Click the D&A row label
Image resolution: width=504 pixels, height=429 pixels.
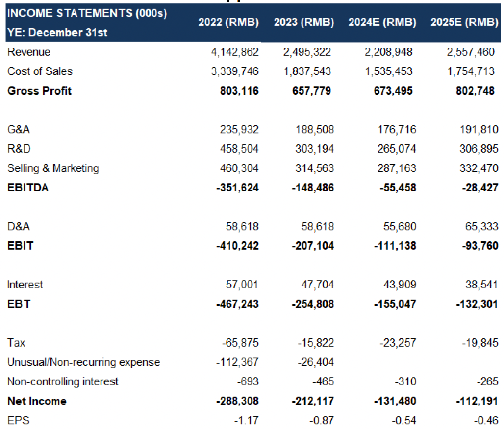click(19, 226)
